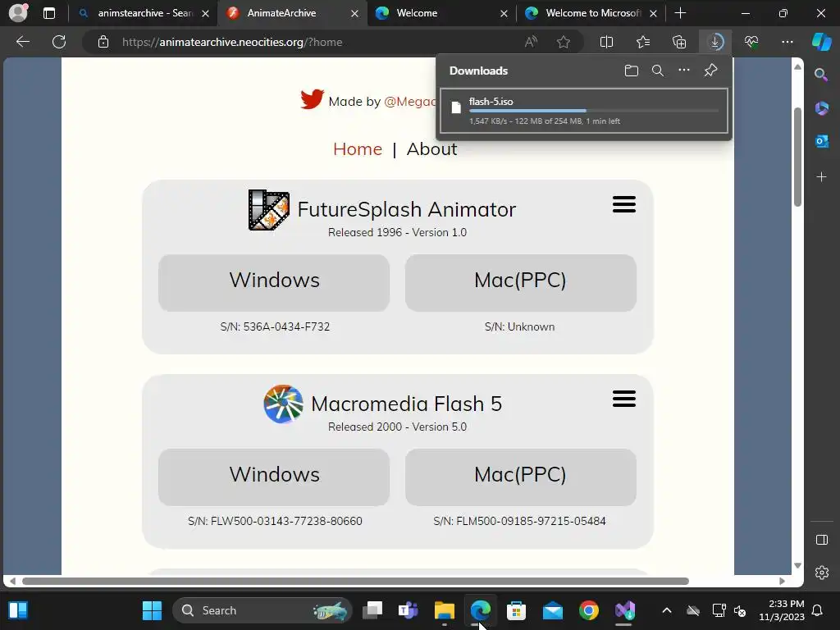840x630 pixels.
Task: Reload the page with the refresh icon
Action: [x=59, y=42]
